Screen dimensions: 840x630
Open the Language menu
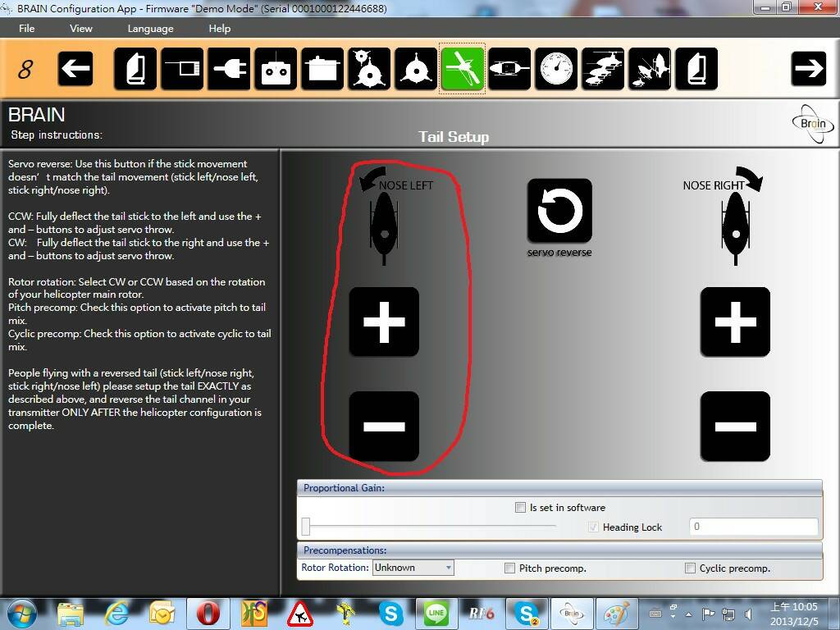(150, 28)
